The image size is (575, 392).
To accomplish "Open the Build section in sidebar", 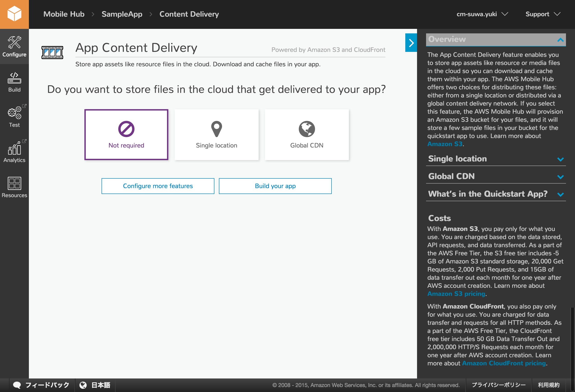I will pyautogui.click(x=14, y=82).
